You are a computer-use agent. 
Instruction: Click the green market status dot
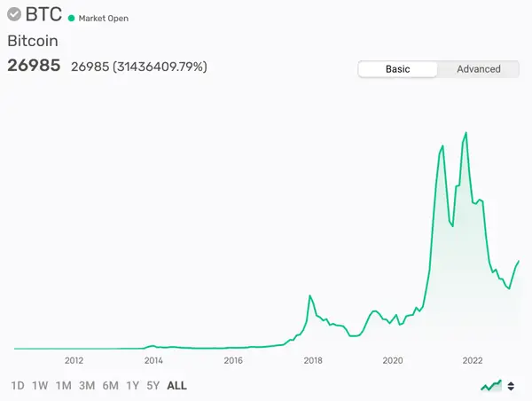click(71, 19)
